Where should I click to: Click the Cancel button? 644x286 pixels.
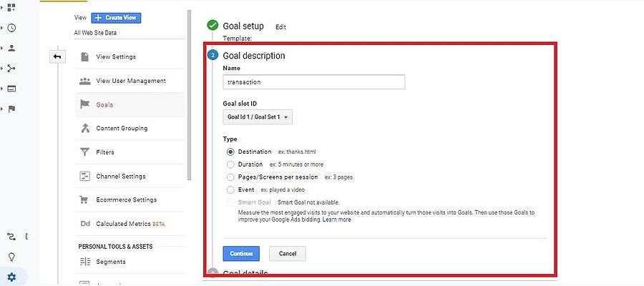click(287, 254)
